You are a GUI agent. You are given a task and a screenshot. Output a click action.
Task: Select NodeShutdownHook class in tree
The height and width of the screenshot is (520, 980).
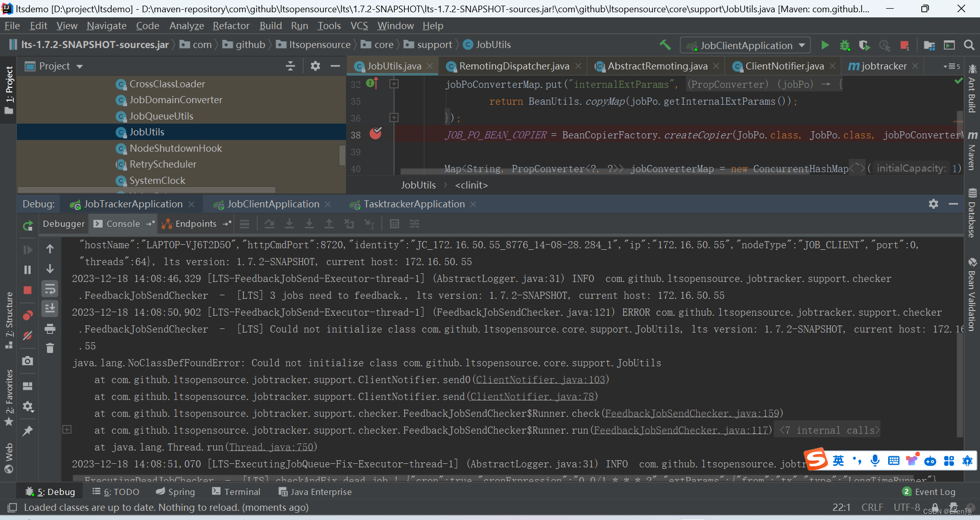coord(175,148)
